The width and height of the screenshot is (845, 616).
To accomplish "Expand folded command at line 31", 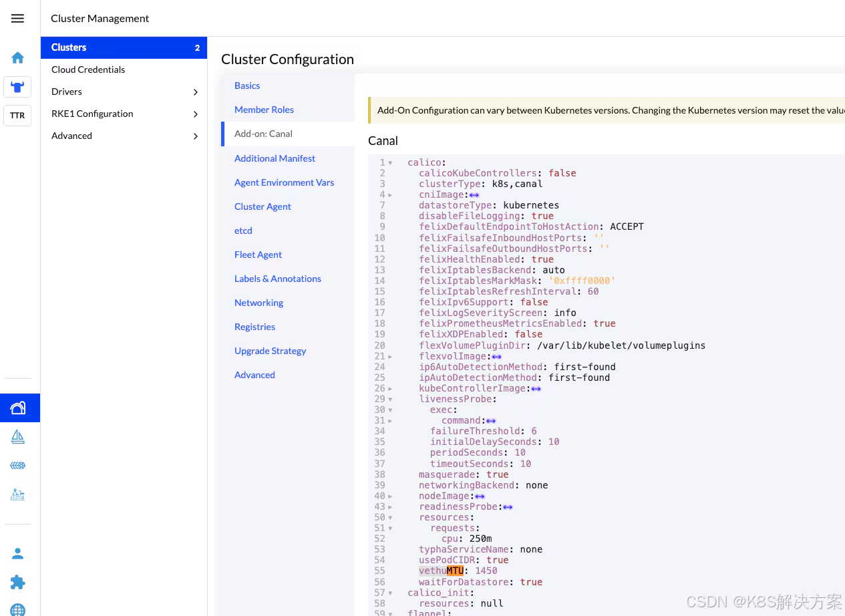I will coord(390,421).
